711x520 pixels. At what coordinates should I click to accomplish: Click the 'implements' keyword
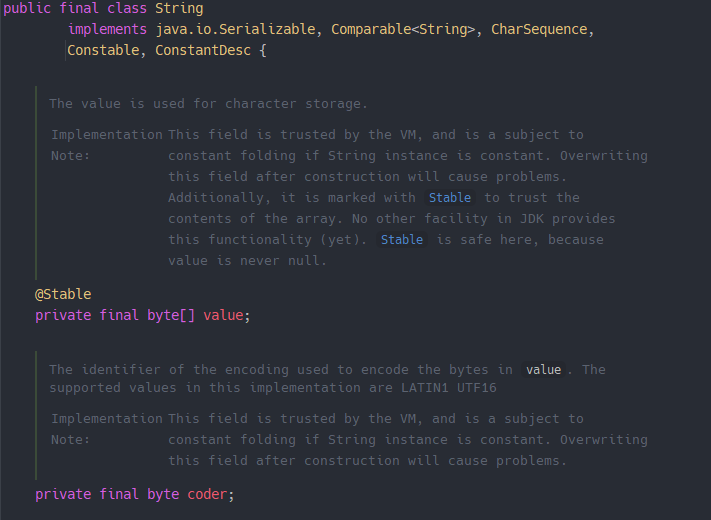tap(107, 30)
